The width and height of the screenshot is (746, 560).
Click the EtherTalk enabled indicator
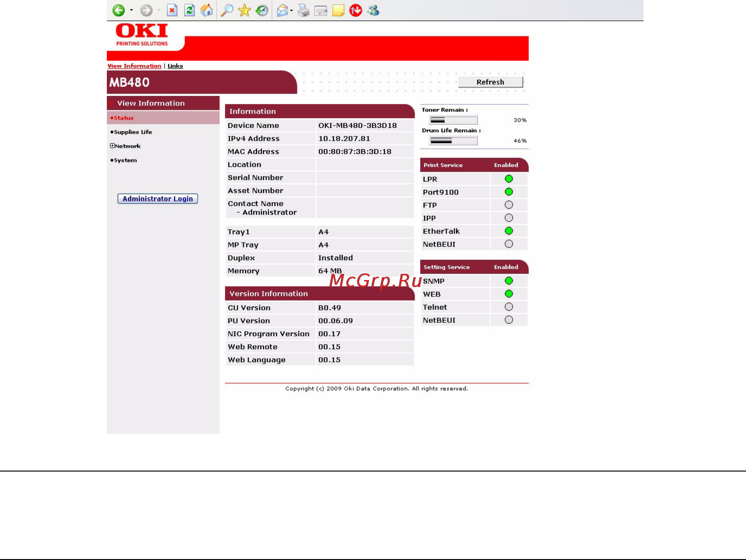pos(509,231)
